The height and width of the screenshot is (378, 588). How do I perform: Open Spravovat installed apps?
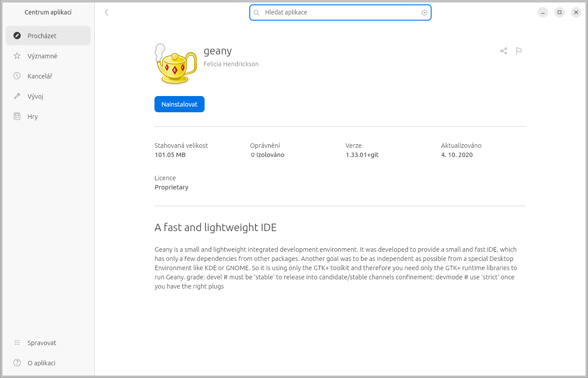click(x=48, y=343)
